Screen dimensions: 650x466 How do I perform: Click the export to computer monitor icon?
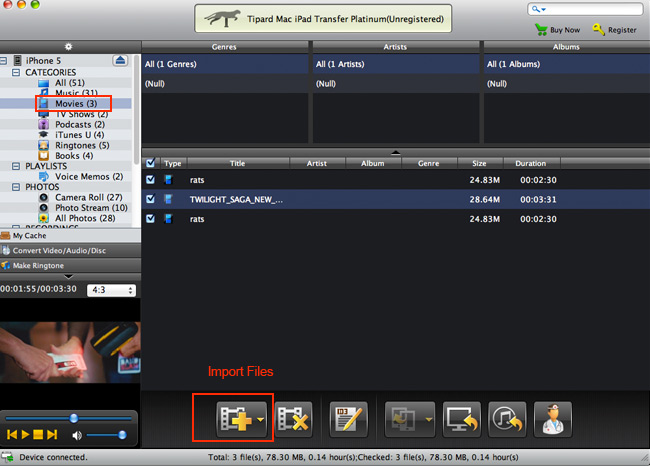tap(461, 419)
